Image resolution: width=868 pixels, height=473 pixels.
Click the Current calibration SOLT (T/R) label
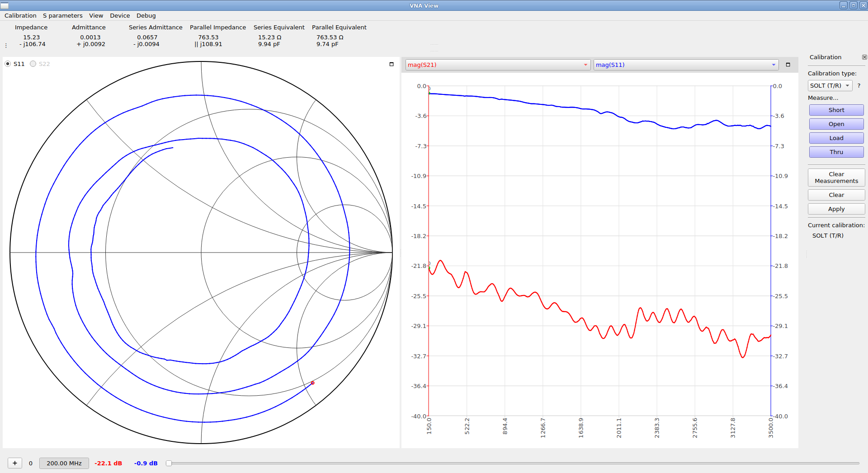click(x=828, y=235)
